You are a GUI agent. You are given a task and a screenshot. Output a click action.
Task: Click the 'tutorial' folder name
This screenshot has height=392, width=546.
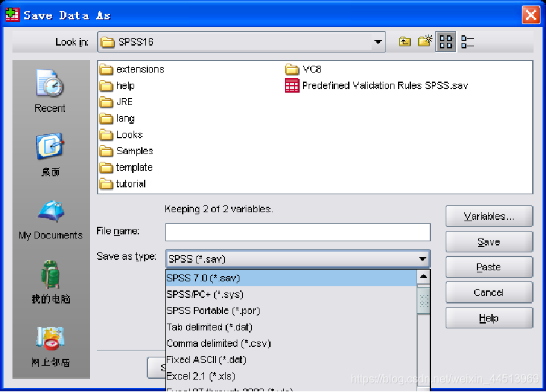point(131,184)
